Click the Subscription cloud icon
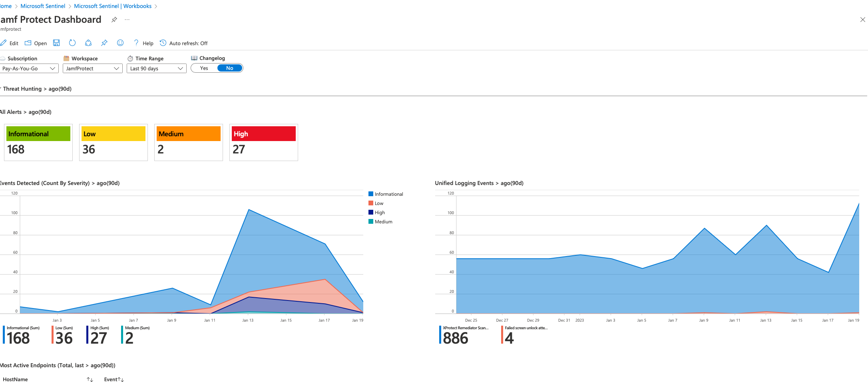The height and width of the screenshot is (382, 868). point(3,58)
